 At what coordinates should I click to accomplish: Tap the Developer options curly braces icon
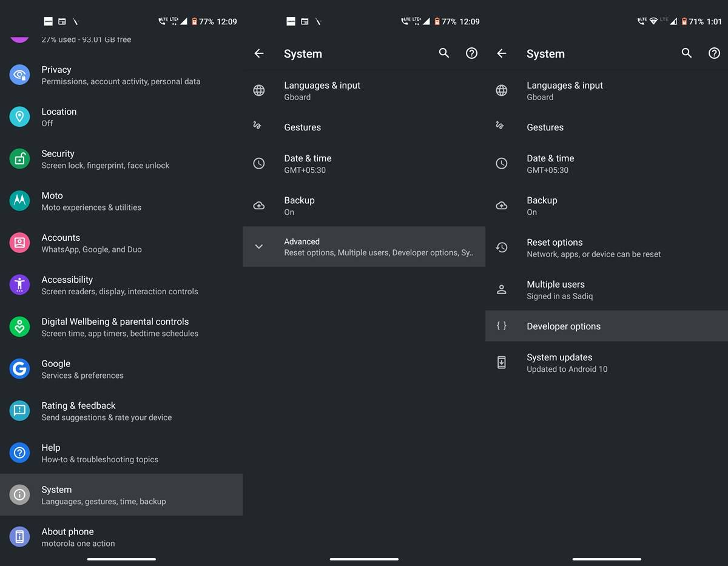[501, 326]
